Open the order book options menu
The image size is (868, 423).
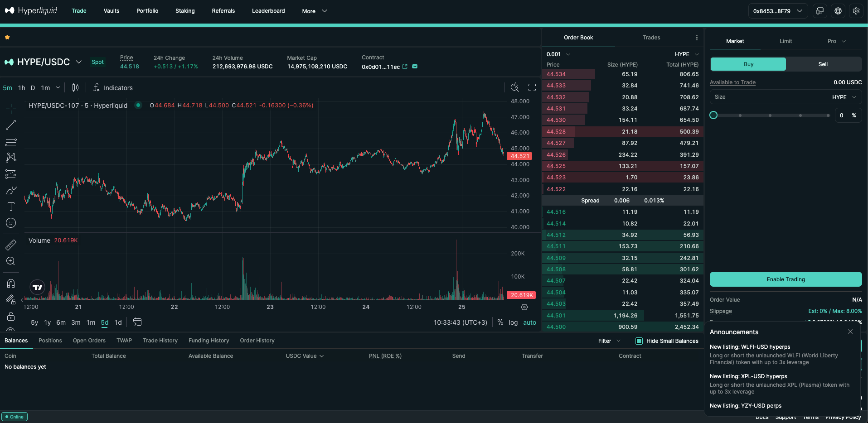click(697, 38)
